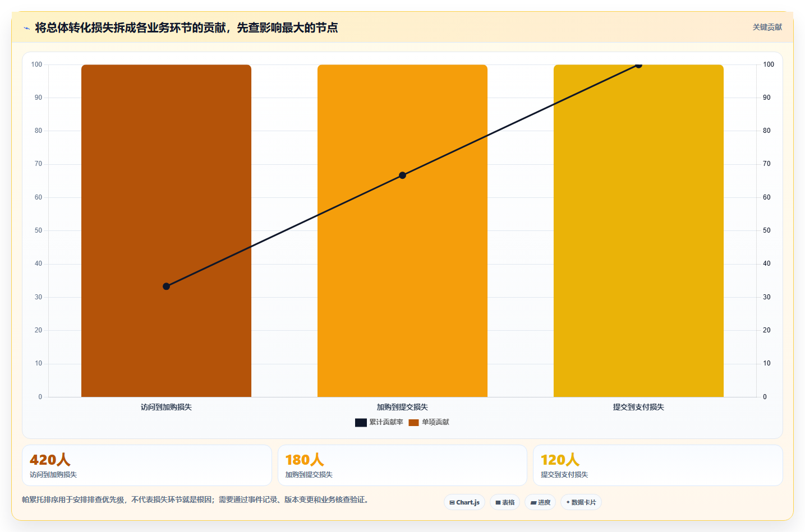Viewport: 805px width, 532px height.
Task: Click the cumulative line point at 100 percent
Action: pyautogui.click(x=638, y=64)
